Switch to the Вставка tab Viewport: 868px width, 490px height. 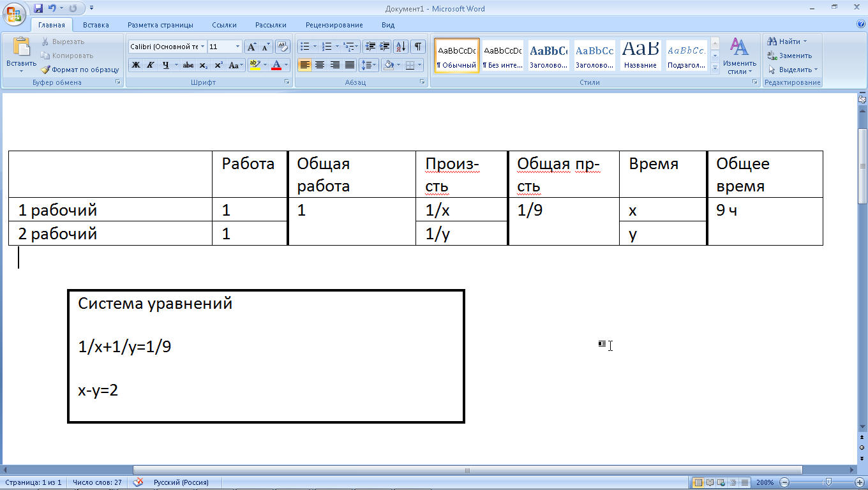pyautogui.click(x=96, y=25)
